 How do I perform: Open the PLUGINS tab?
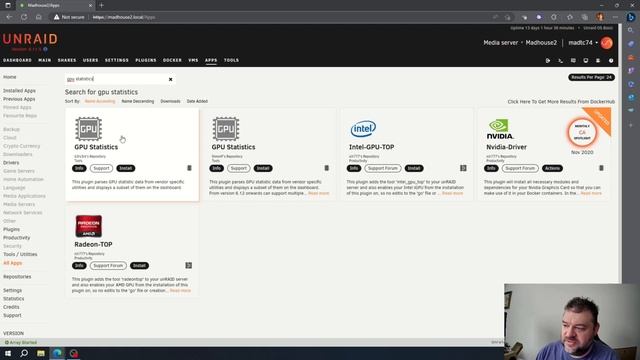tap(146, 60)
